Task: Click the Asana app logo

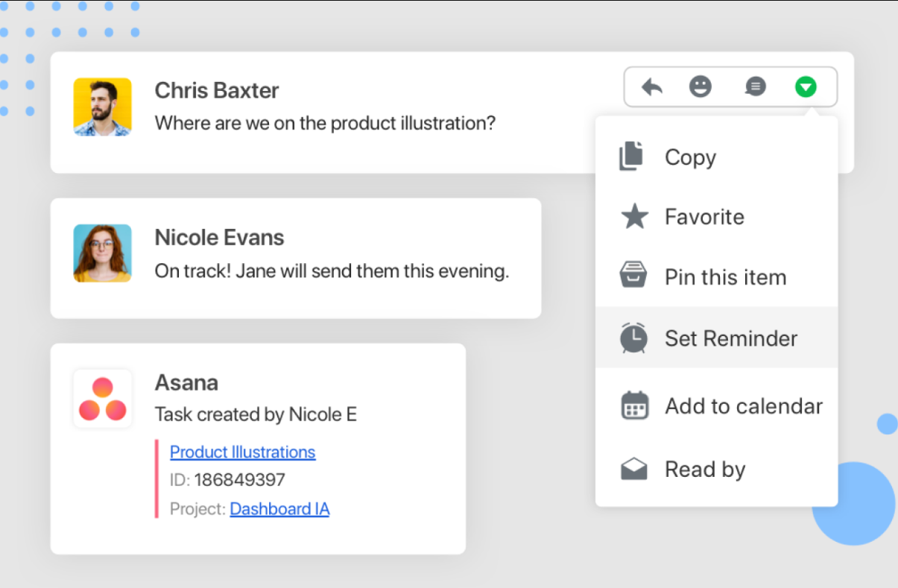Action: click(103, 399)
